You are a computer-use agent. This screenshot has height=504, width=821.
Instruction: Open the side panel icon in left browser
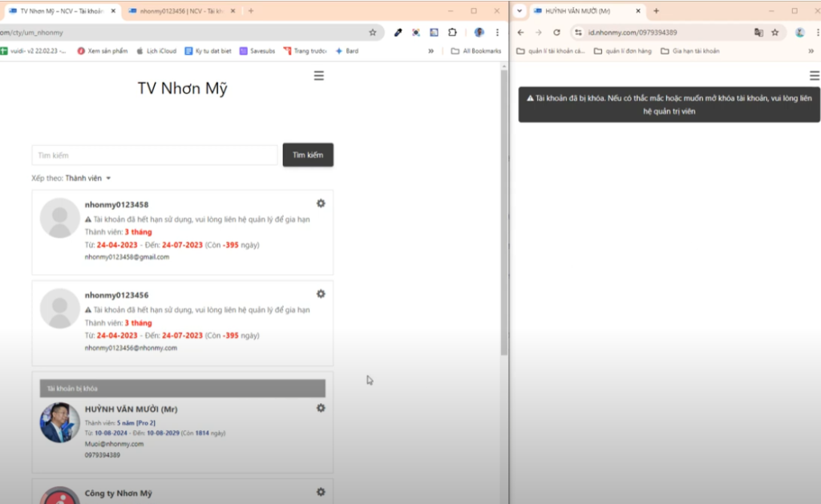[434, 32]
